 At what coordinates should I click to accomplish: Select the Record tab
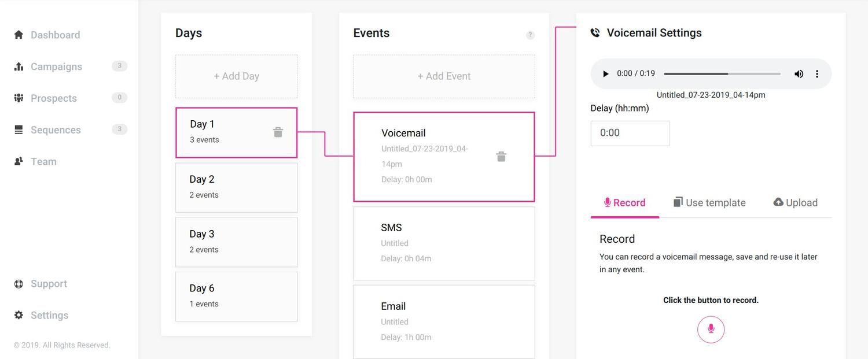click(x=624, y=202)
